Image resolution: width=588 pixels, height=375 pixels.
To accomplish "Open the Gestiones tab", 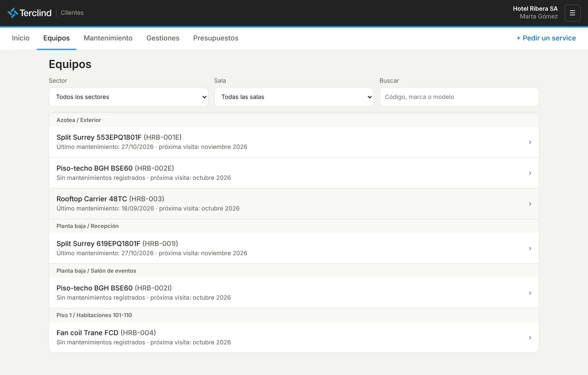I will pos(163,38).
